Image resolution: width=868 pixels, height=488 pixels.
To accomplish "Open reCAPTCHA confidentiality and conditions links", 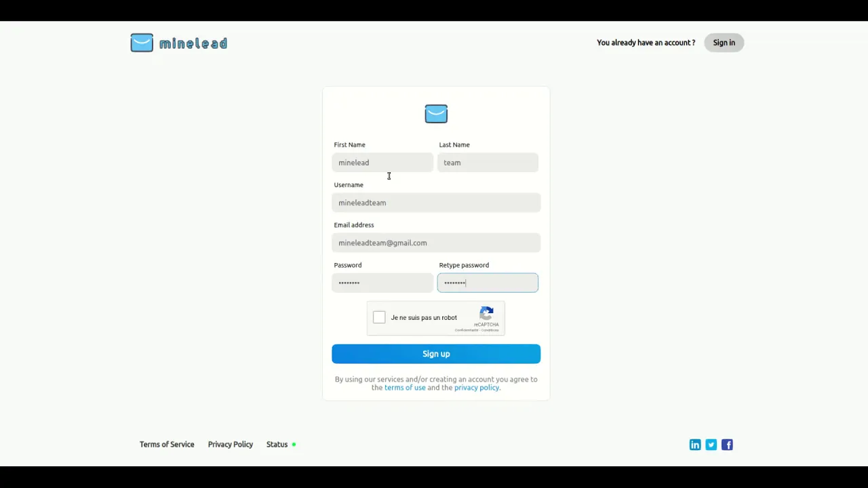I will pyautogui.click(x=477, y=330).
